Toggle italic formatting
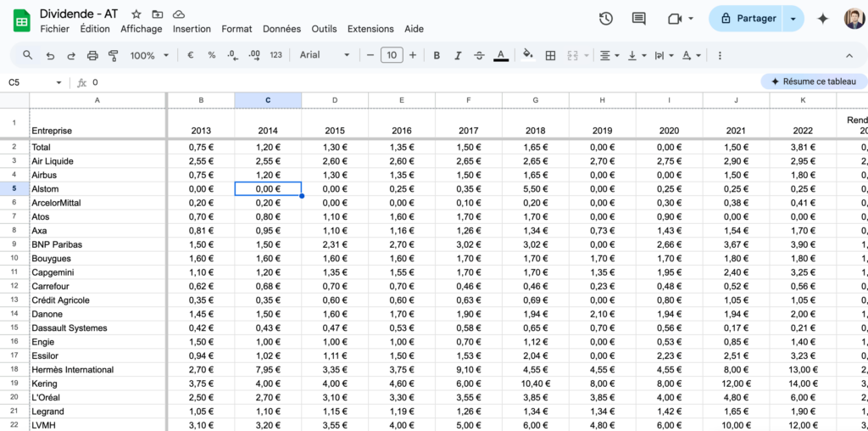This screenshot has width=868, height=431. (458, 55)
